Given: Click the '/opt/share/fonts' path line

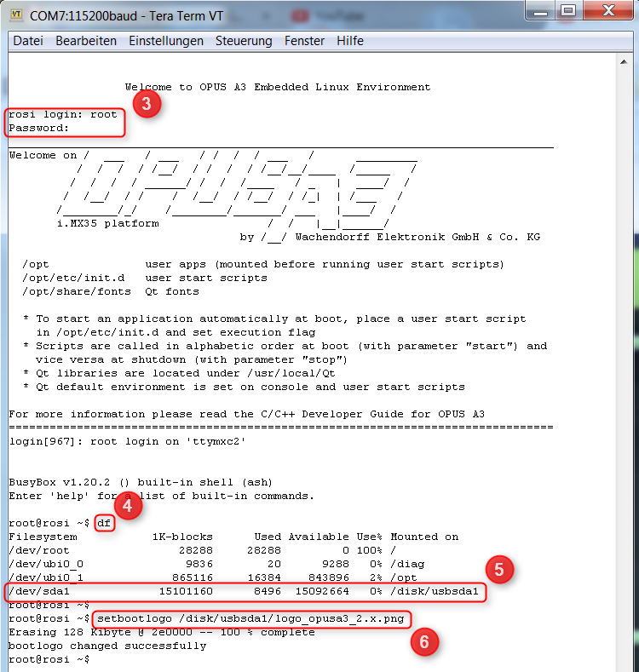Looking at the screenshot, I should 111,291.
